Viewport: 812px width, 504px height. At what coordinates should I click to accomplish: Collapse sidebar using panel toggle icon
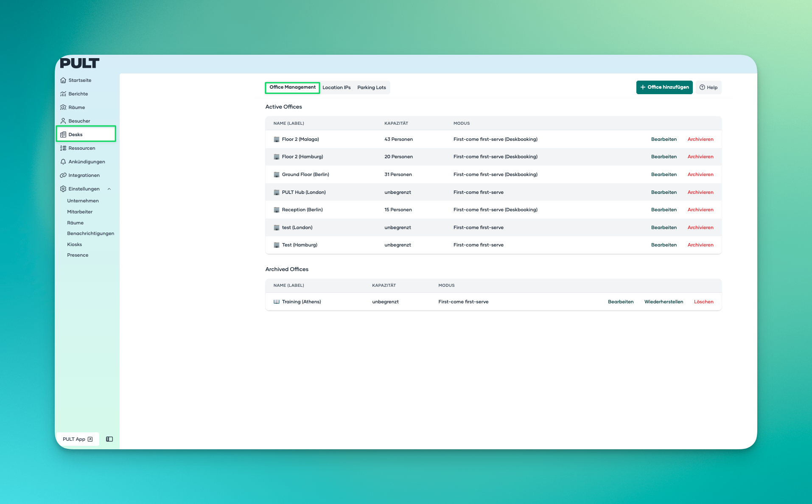point(109,439)
